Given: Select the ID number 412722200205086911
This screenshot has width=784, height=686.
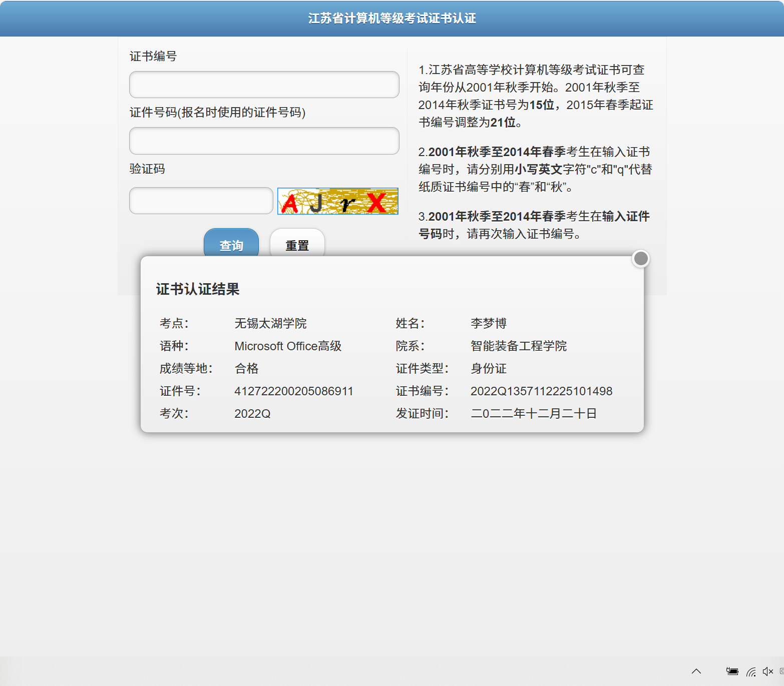Looking at the screenshot, I should (294, 391).
